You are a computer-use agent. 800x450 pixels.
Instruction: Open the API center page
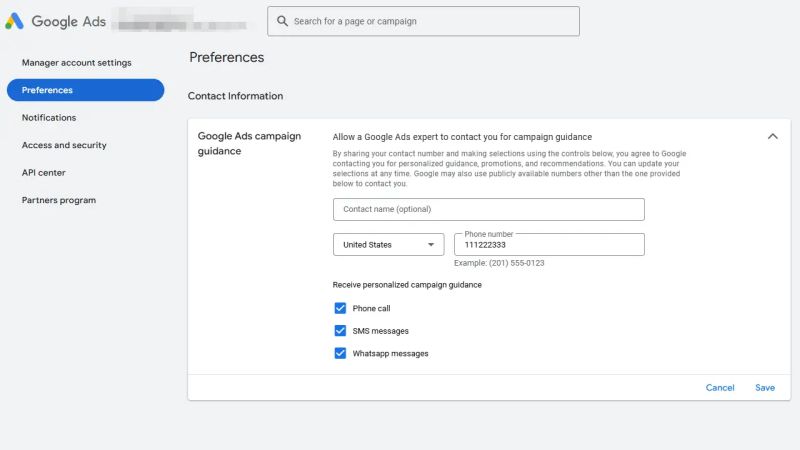(x=44, y=172)
